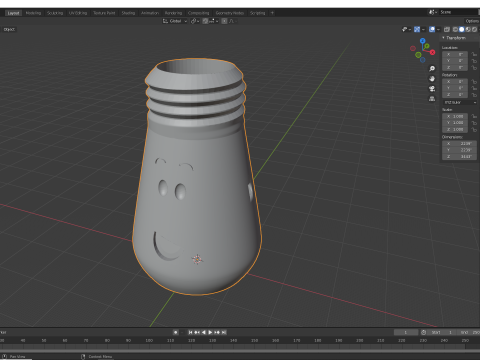Click the green Y axis gizmo handle

427,46
